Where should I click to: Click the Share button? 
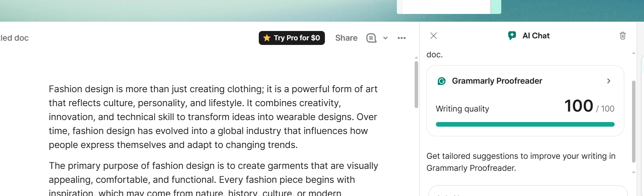tap(346, 38)
